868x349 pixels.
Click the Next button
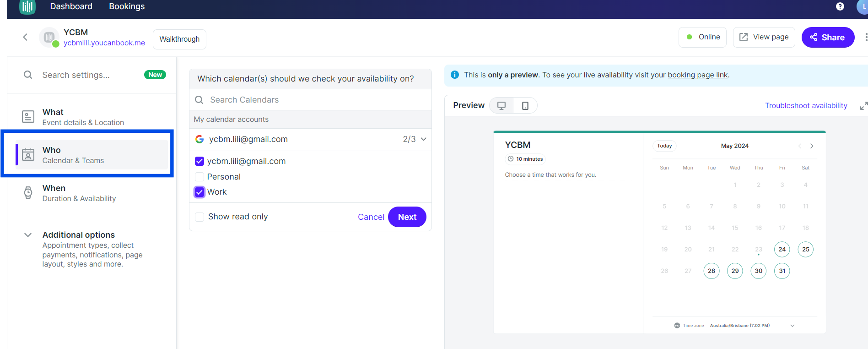pos(407,217)
